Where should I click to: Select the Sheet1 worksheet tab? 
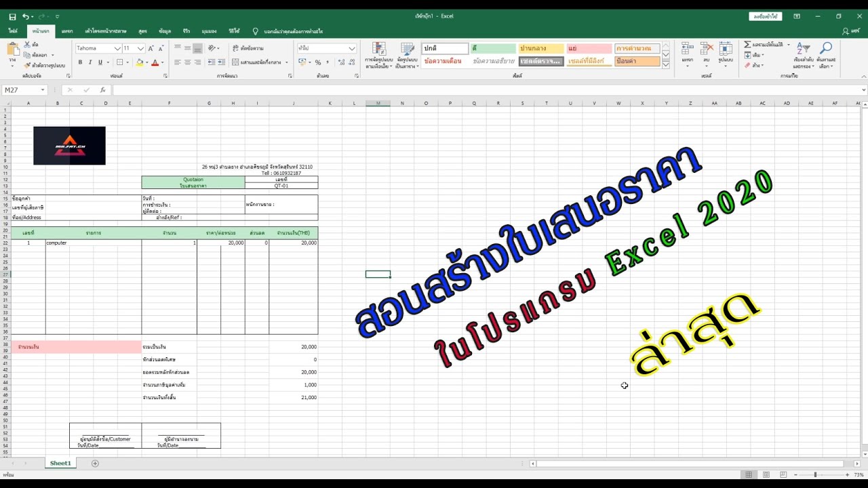(x=60, y=463)
